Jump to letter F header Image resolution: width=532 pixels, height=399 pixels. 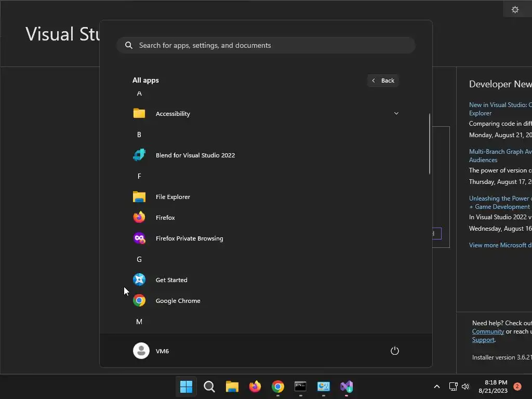[x=139, y=176]
